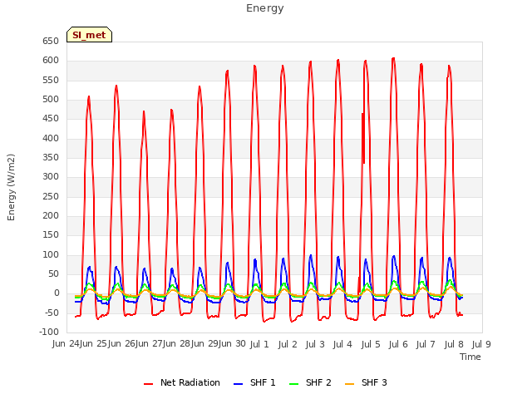Viewport: 532px width, 399px height.
Task: Click the 50 y-axis tick label
Action: (53, 274)
